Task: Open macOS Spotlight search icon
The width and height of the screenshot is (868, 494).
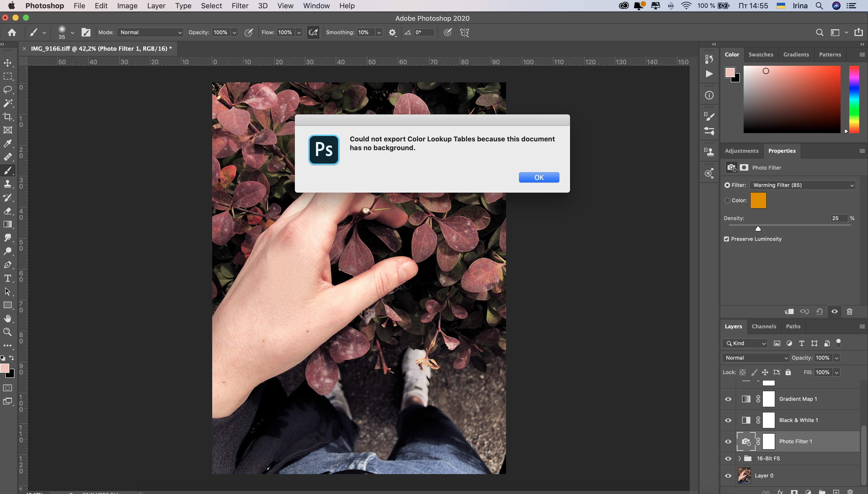Action: click(x=819, y=6)
